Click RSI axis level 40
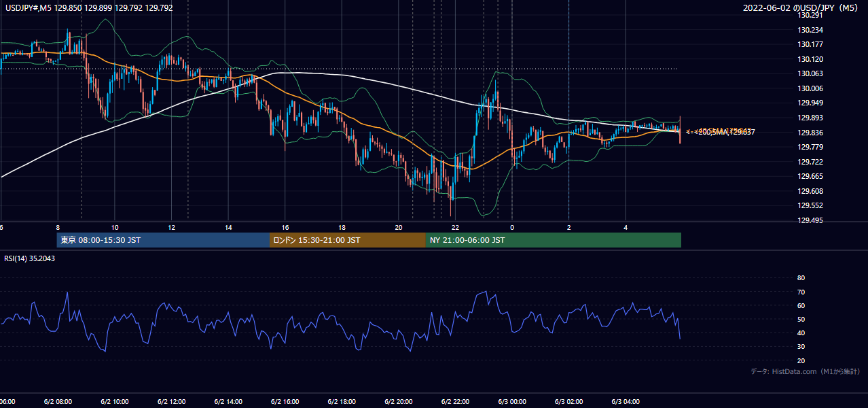The height and width of the screenshot is (408, 868). click(x=801, y=333)
